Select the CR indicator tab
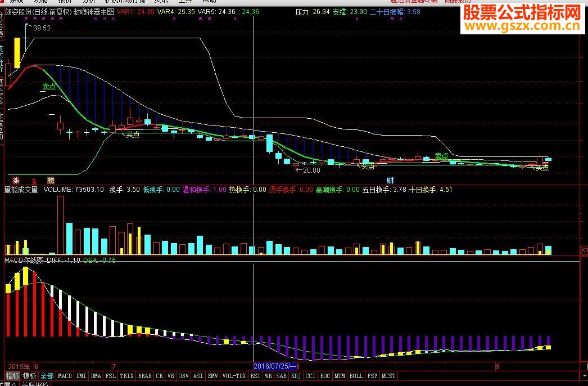Image resolution: width=588 pixels, height=386 pixels. [x=160, y=376]
